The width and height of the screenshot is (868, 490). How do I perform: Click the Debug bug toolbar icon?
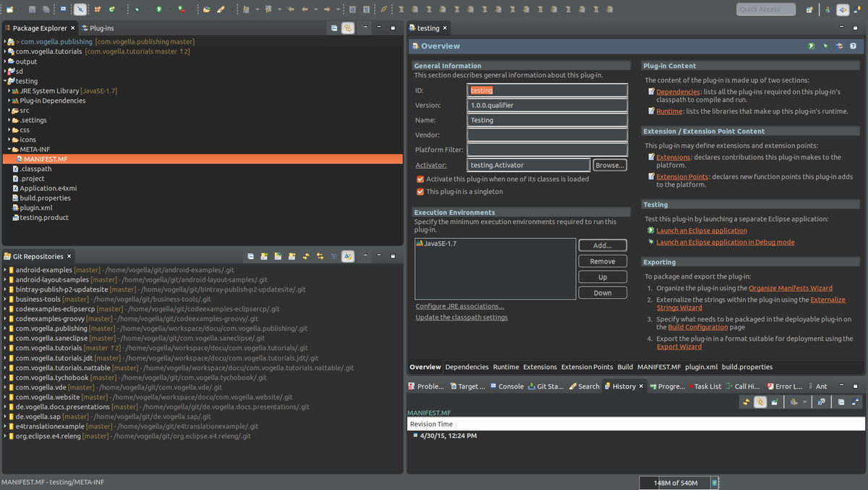coord(137,9)
